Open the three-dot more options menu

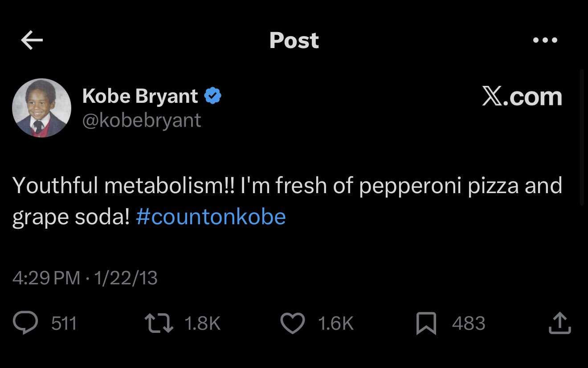[545, 40]
